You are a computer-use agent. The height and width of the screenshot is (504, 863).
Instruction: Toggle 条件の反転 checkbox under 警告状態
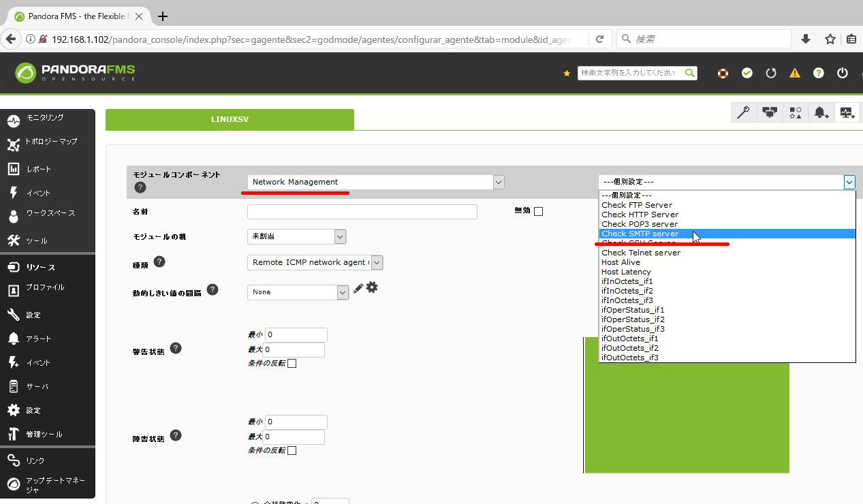[x=292, y=364]
